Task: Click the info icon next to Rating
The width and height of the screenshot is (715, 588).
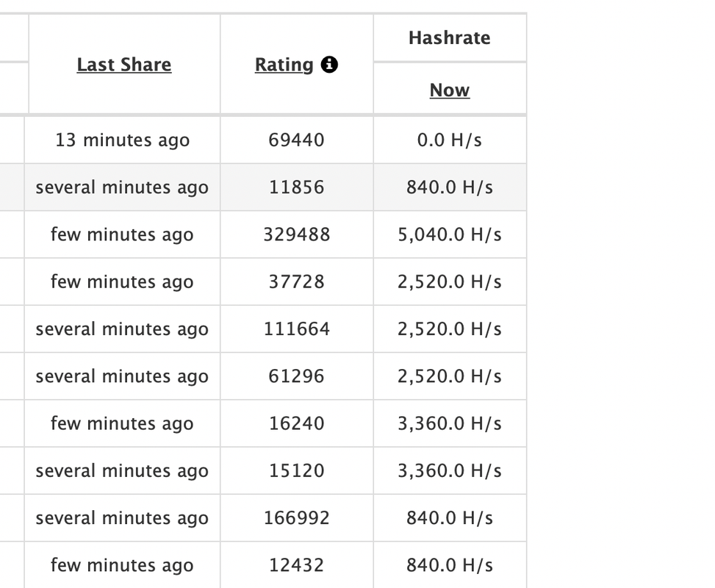Action: 330,65
